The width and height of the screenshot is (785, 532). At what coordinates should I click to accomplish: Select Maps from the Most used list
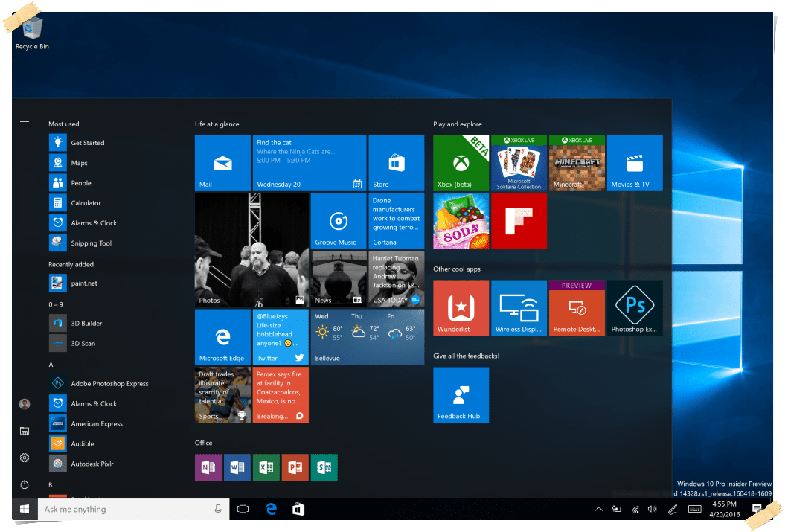click(80, 162)
